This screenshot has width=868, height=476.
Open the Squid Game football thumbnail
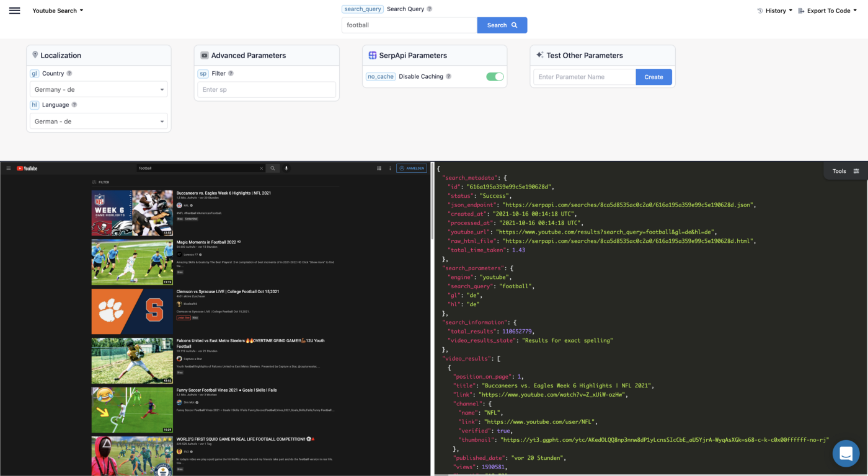pyautogui.click(x=132, y=456)
